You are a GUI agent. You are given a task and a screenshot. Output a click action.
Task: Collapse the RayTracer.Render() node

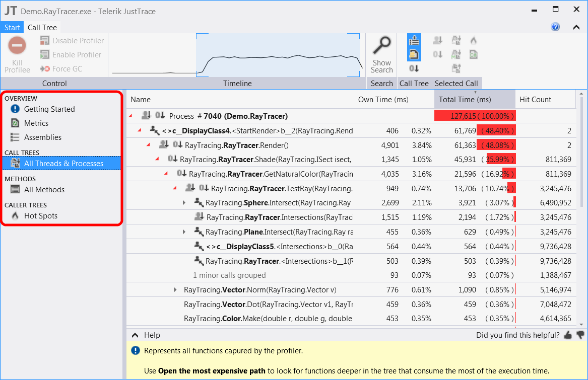point(149,144)
